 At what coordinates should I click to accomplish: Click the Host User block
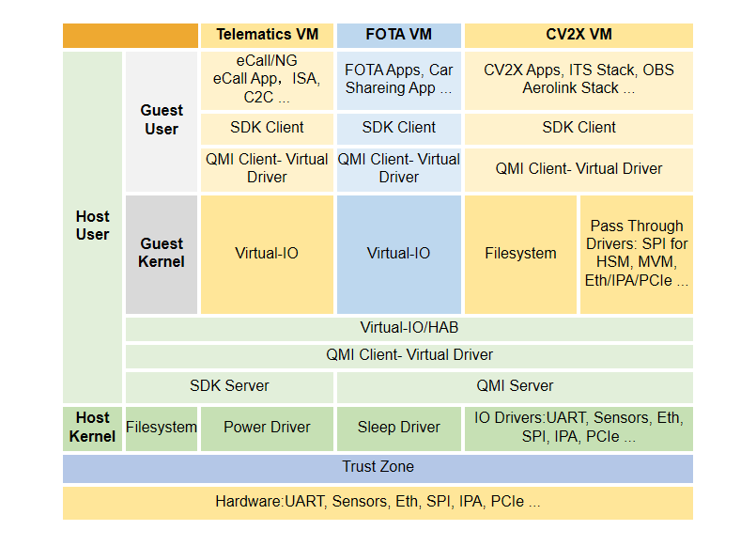click(x=92, y=226)
